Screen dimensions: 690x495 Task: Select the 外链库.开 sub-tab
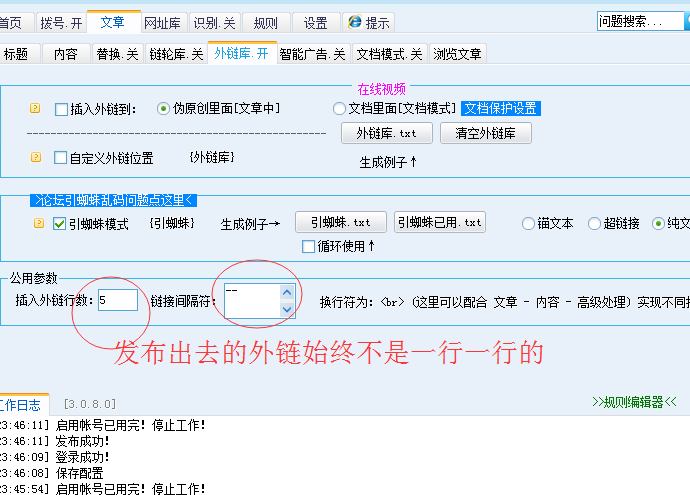[242, 53]
